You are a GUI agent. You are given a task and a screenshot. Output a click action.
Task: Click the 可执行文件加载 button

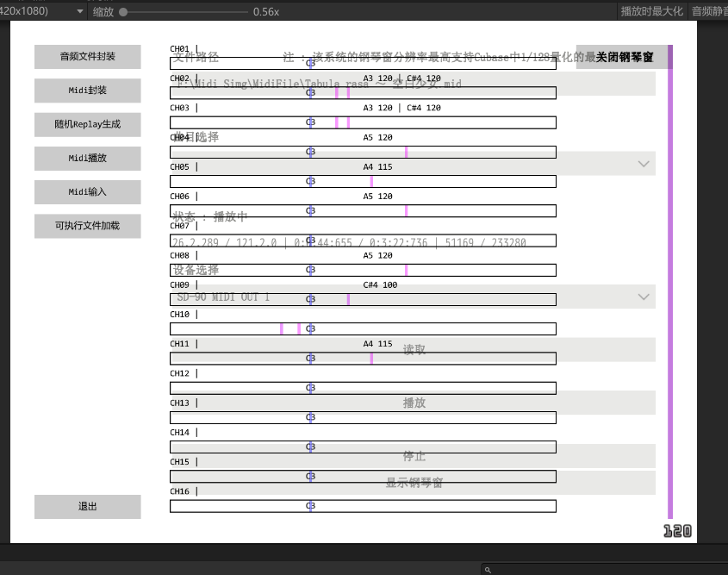pyautogui.click(x=87, y=226)
